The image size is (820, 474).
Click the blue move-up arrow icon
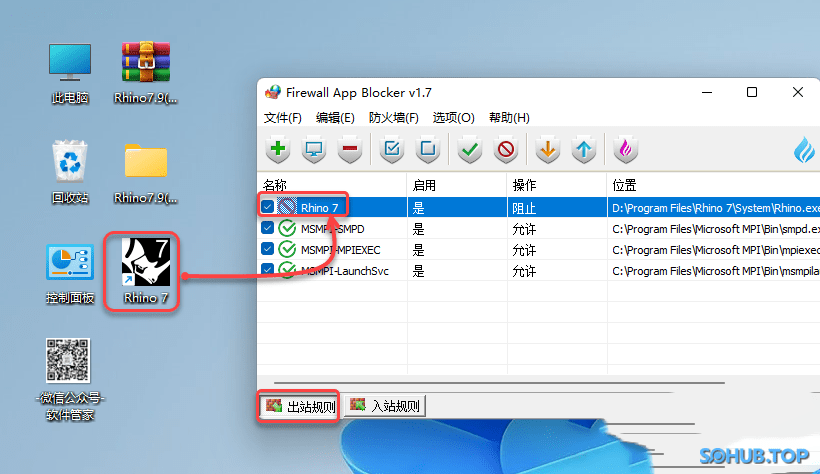[584, 149]
